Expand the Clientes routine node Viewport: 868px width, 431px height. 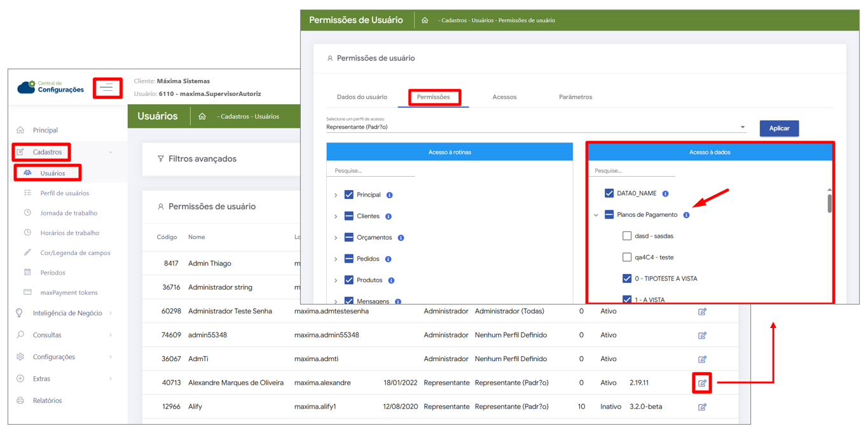coord(336,216)
